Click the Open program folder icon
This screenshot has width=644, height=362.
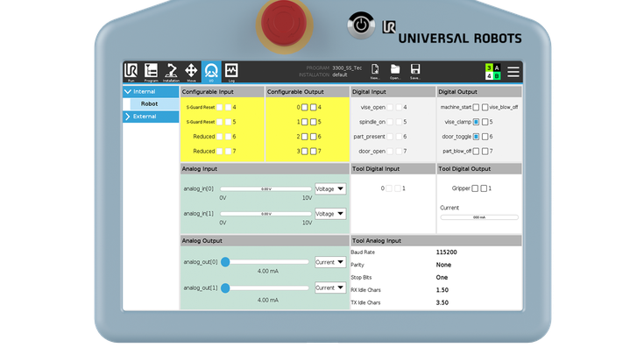tap(395, 71)
